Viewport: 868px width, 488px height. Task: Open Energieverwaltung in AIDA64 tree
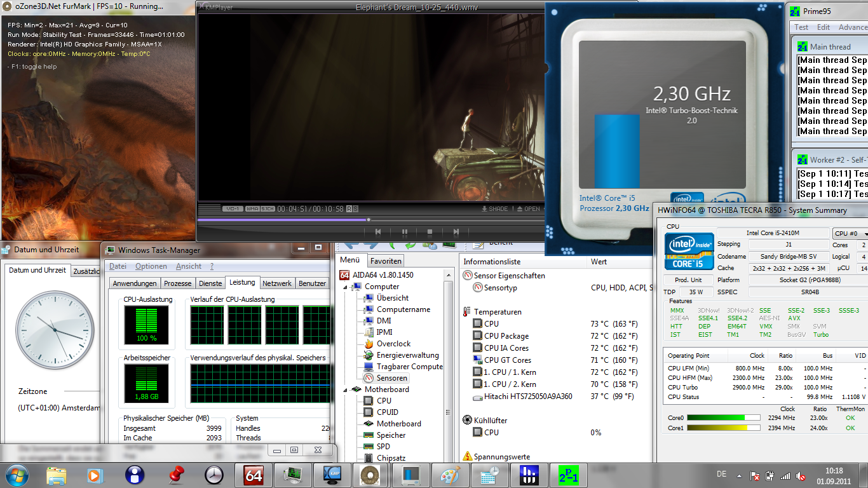point(407,355)
